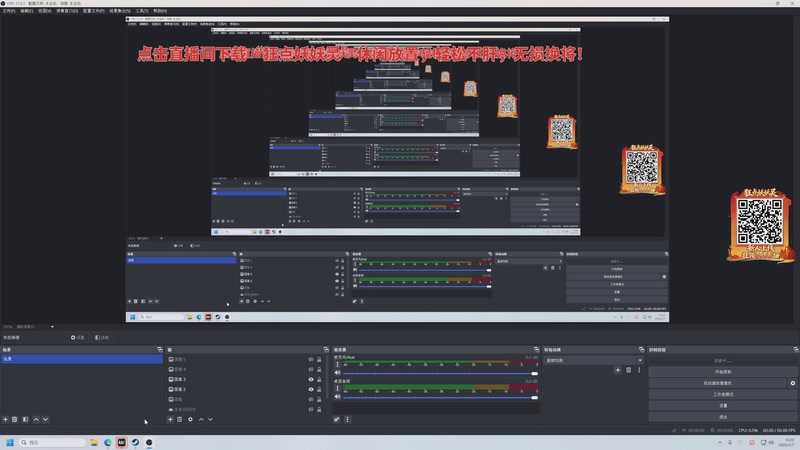Screen dimensions: 800x450
Task: Select 图像 3 source row
Action: click(x=248, y=379)
